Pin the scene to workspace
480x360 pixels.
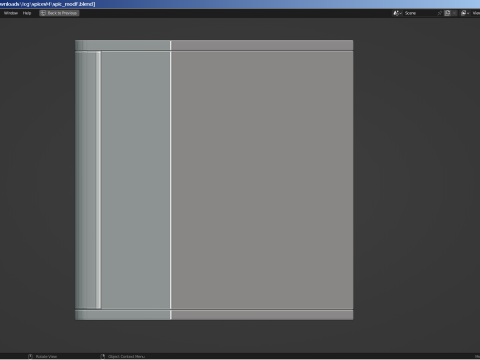pos(440,13)
